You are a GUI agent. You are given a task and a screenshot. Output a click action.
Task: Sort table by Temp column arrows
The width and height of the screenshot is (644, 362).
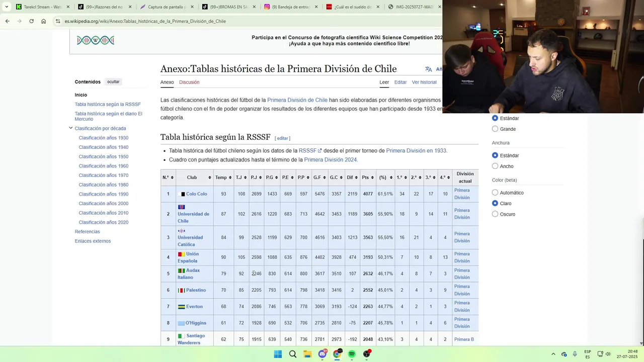(230, 177)
